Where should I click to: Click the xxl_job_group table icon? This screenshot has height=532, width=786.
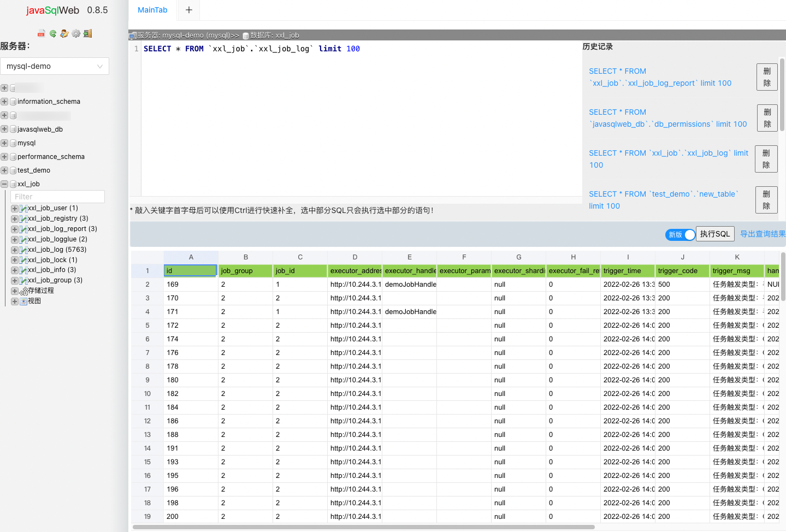point(23,280)
